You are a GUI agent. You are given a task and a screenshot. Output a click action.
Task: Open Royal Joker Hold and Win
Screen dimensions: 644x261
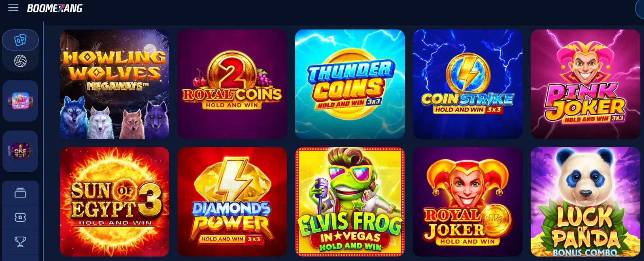(468, 202)
